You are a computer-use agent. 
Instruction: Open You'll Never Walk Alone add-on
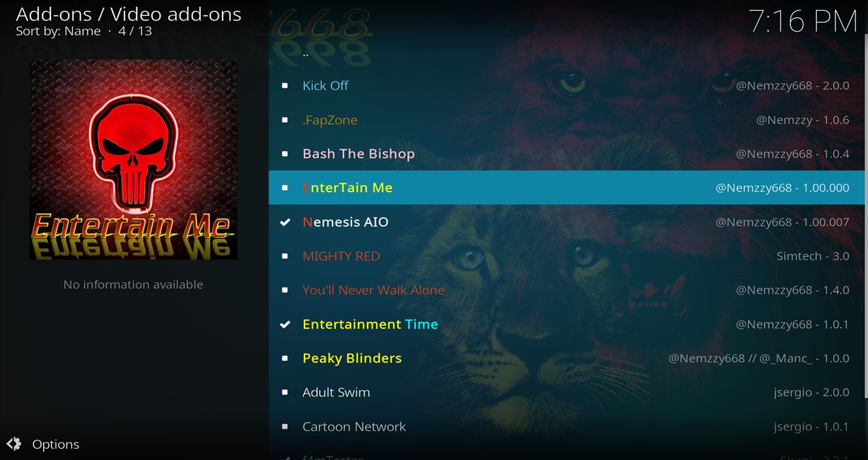[566, 290]
